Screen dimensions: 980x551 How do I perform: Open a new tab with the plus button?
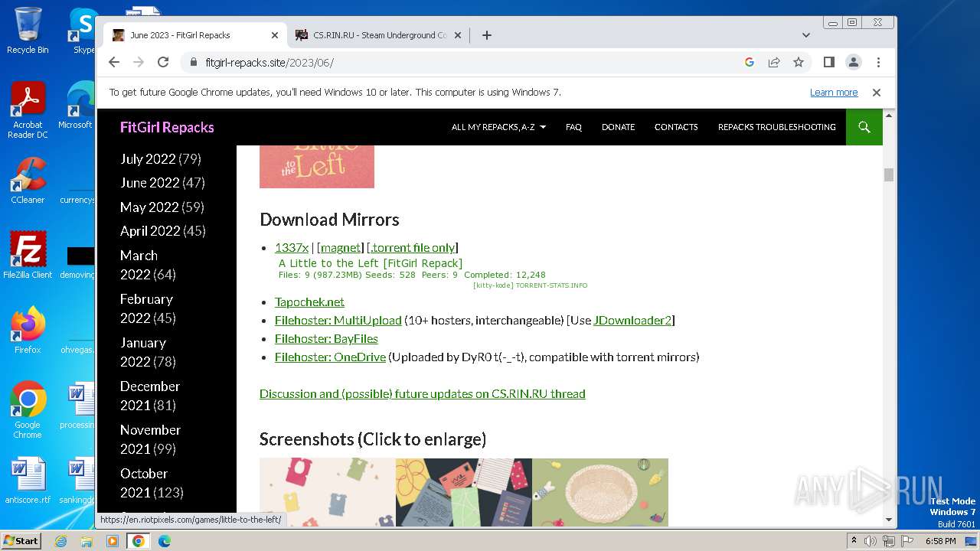pyautogui.click(x=486, y=35)
